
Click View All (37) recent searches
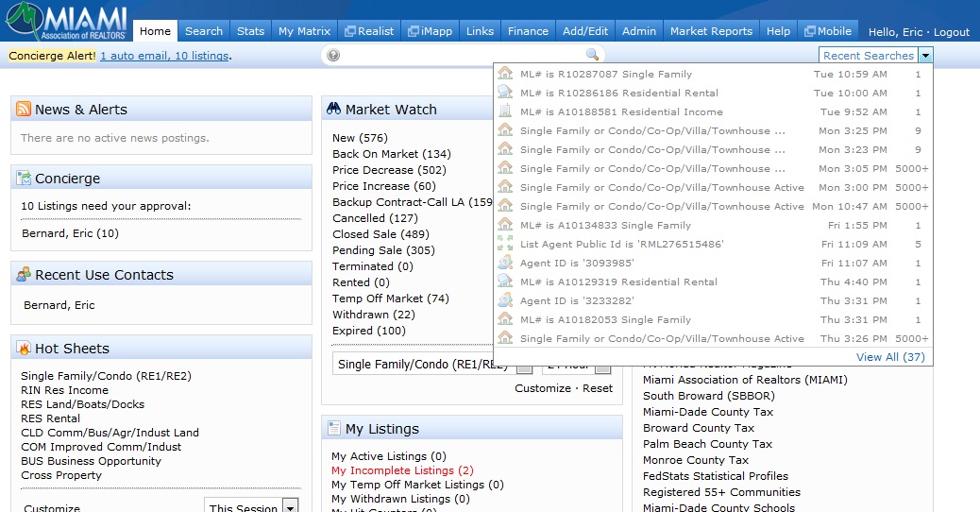pyautogui.click(x=890, y=357)
